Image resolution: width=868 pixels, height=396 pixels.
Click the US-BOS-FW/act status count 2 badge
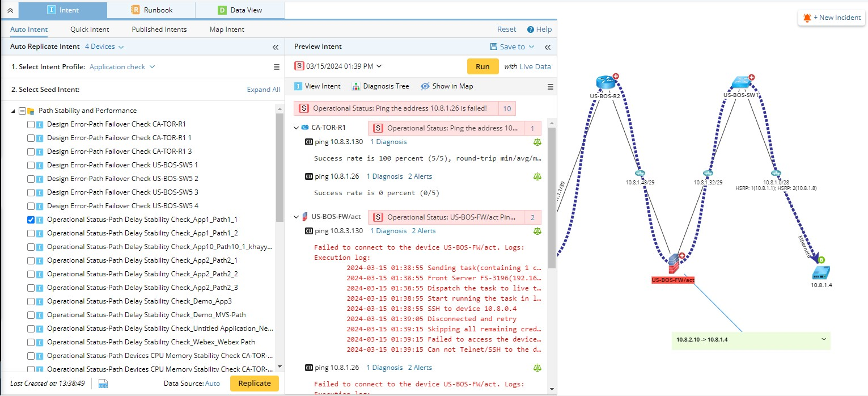[532, 217]
